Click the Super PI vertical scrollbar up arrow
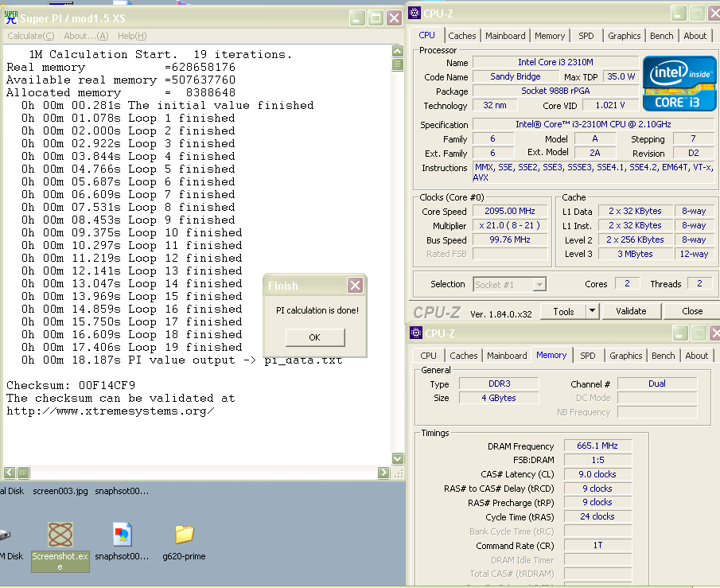Screen dimensions: 720x588 tap(398, 51)
